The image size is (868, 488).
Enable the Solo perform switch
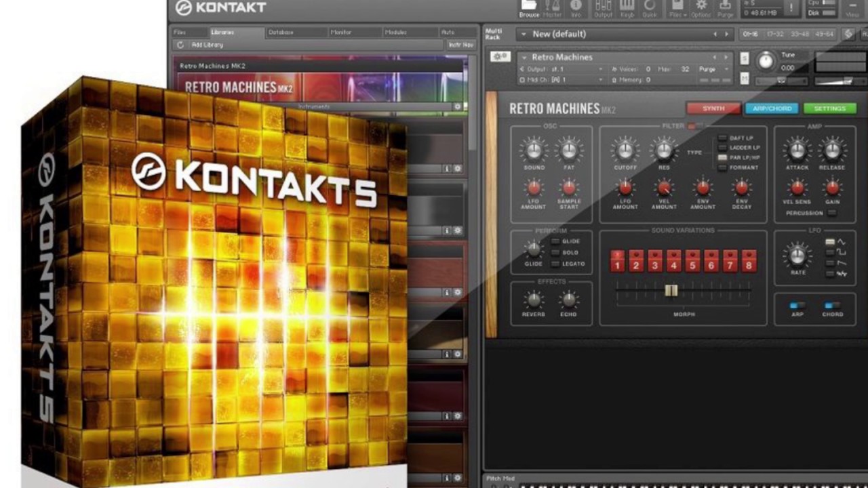pos(555,252)
